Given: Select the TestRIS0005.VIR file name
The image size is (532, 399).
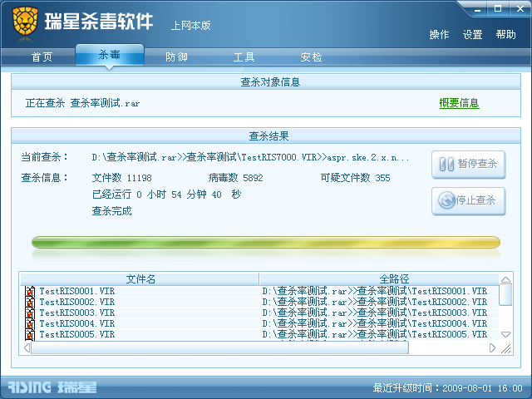Looking at the screenshot, I should click(x=77, y=334).
